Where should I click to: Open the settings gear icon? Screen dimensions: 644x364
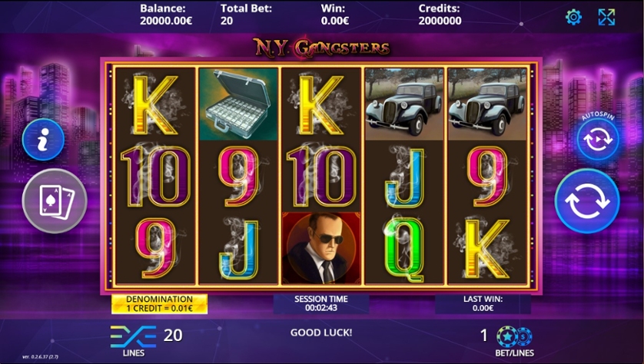click(573, 17)
